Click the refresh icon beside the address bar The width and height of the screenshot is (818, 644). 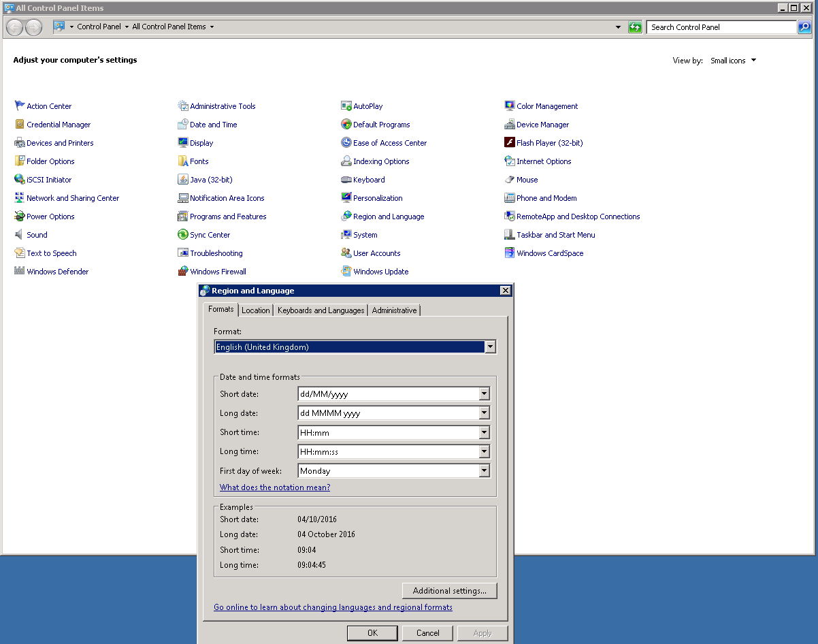coord(635,27)
